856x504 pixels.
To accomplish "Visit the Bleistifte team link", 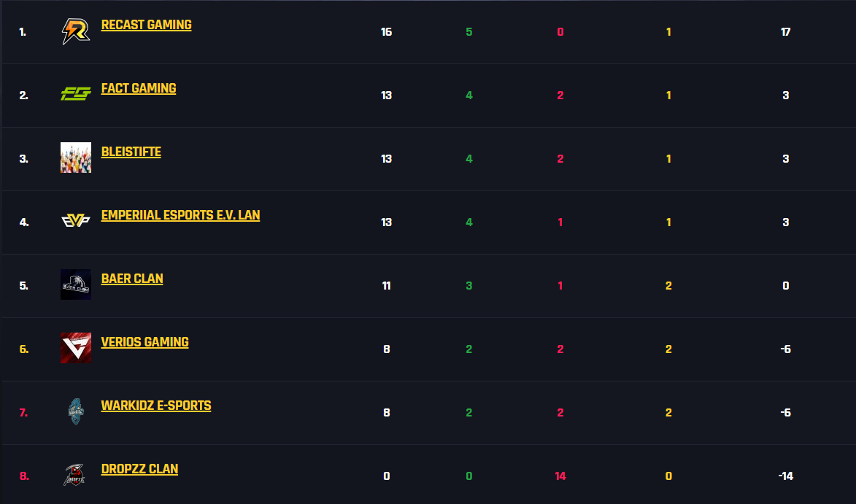I will (131, 152).
